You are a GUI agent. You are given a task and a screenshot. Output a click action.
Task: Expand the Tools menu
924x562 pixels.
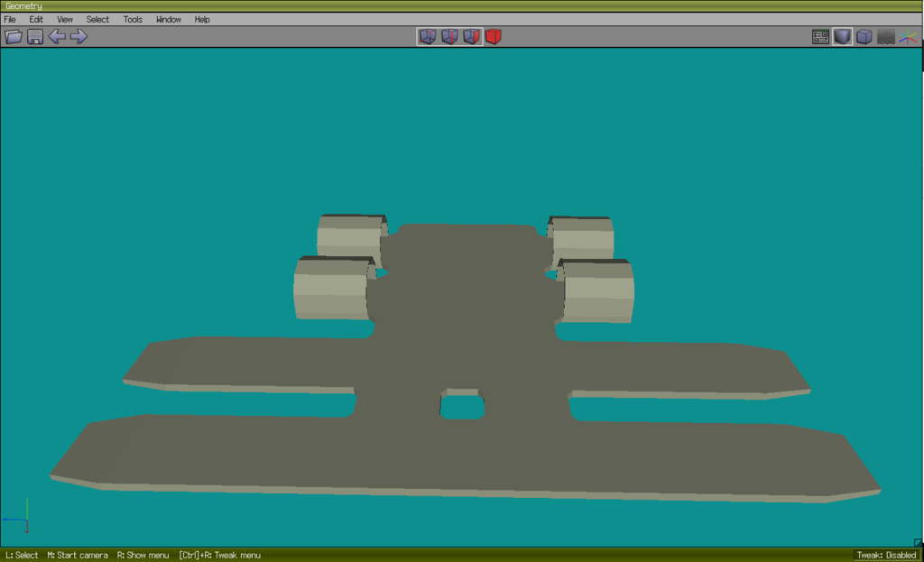tap(133, 19)
